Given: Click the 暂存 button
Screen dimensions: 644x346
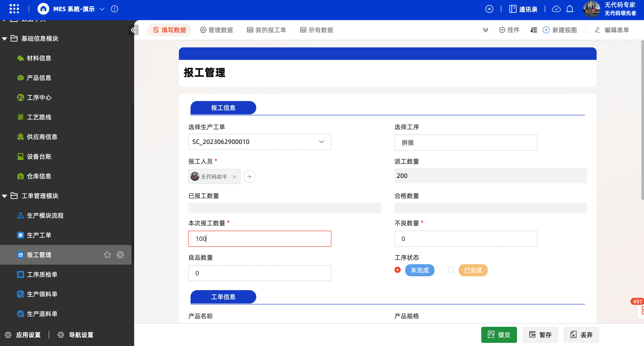Looking at the screenshot, I should pos(540,335).
